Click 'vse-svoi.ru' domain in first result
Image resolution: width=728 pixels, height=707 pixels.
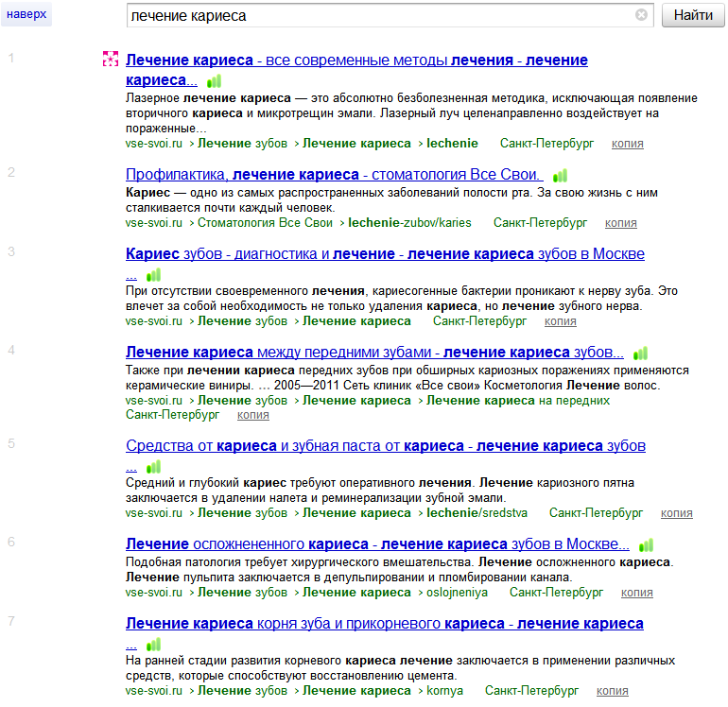click(154, 144)
